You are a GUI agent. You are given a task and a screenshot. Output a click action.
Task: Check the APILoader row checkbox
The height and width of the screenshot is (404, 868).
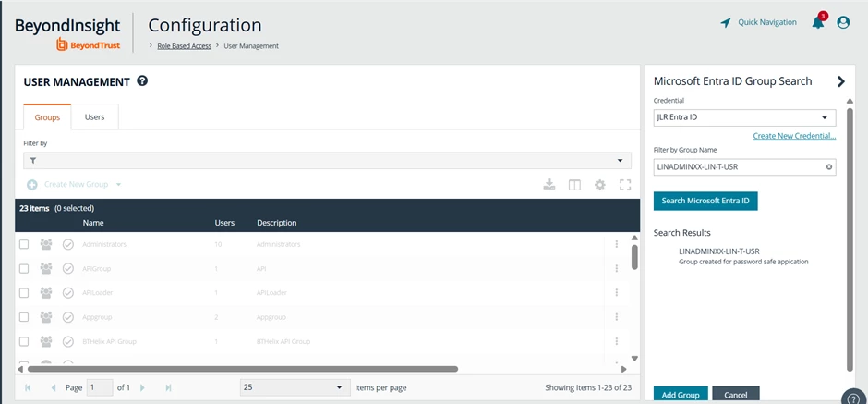point(24,293)
